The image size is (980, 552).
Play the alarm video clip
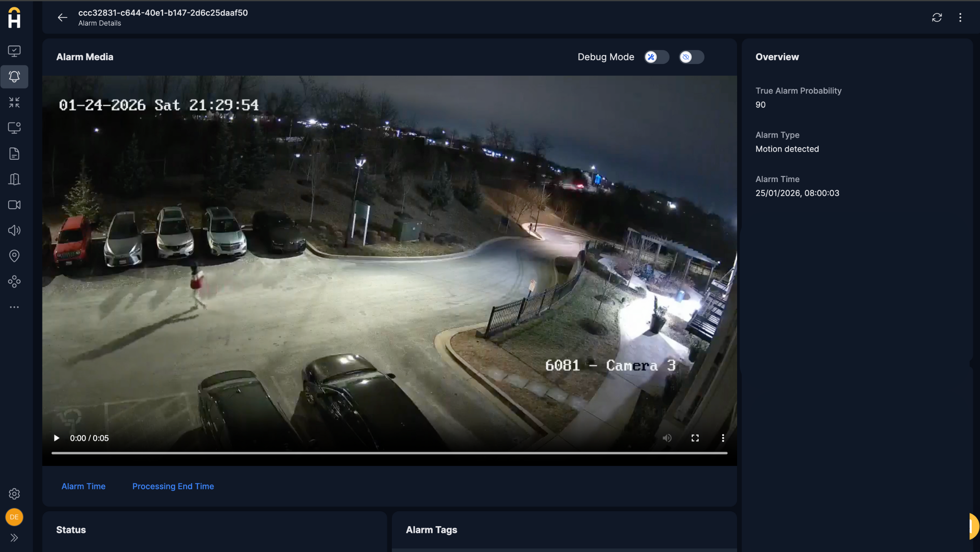[x=57, y=438]
